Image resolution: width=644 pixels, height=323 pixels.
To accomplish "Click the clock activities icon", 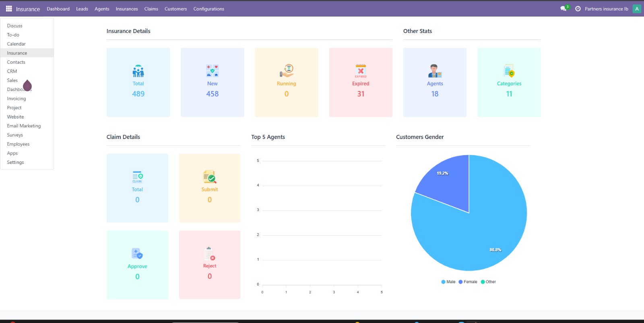I will (x=578, y=8).
